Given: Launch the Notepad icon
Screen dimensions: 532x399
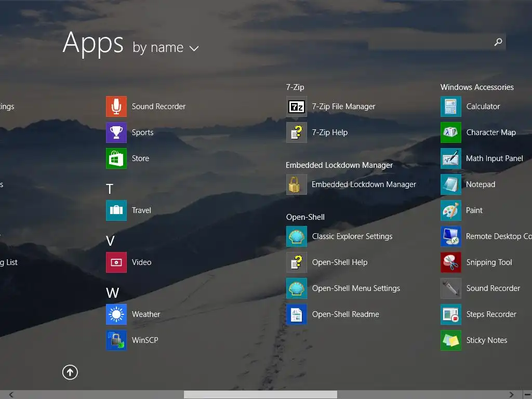Looking at the screenshot, I should (x=450, y=184).
